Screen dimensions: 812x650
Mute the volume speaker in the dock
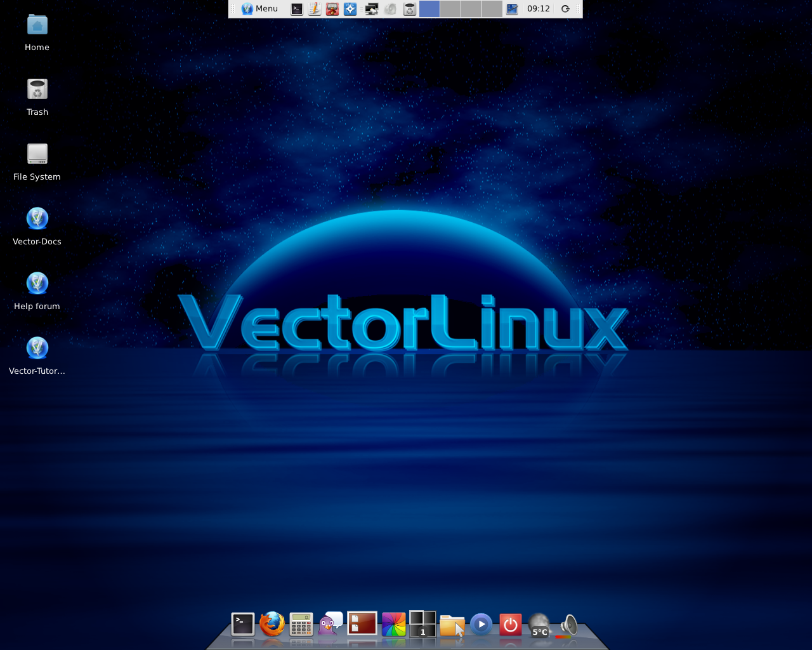click(568, 625)
